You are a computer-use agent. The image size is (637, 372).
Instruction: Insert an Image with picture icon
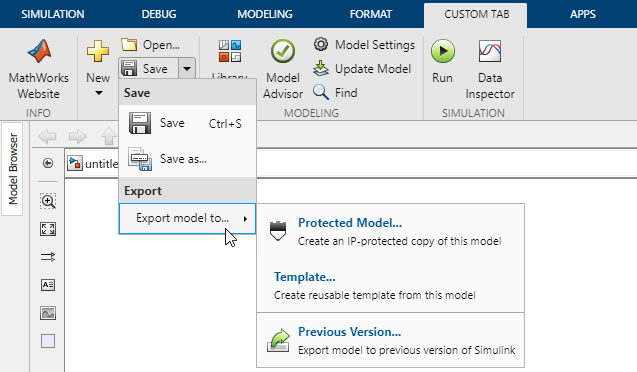pos(48,313)
